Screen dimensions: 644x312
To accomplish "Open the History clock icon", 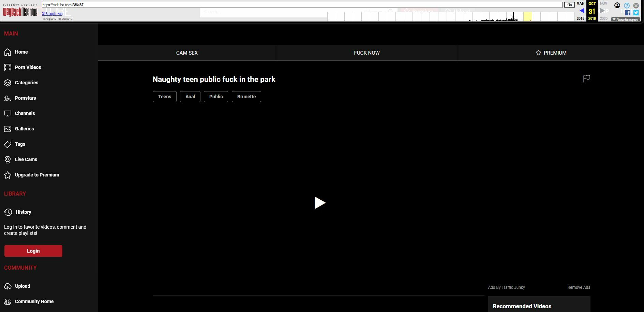I will [x=8, y=212].
